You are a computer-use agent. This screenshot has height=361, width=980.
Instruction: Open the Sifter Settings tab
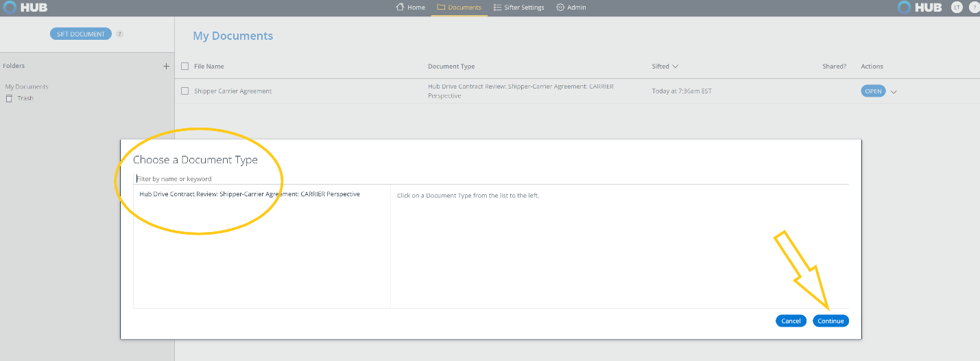(518, 8)
